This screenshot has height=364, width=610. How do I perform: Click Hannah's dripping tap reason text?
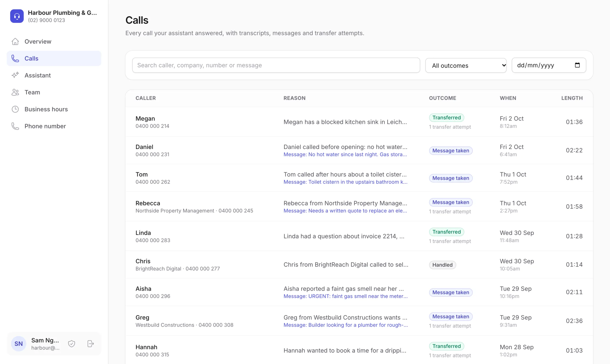point(345,350)
